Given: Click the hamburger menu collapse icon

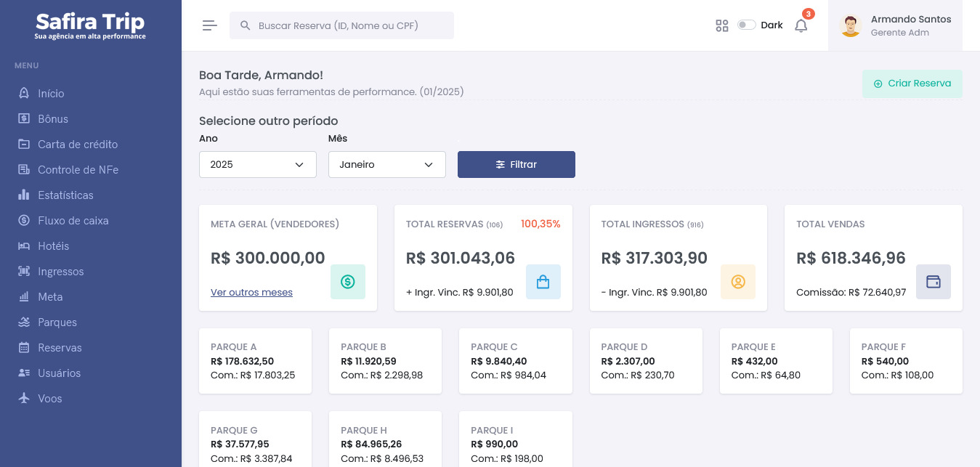Looking at the screenshot, I should (x=210, y=25).
